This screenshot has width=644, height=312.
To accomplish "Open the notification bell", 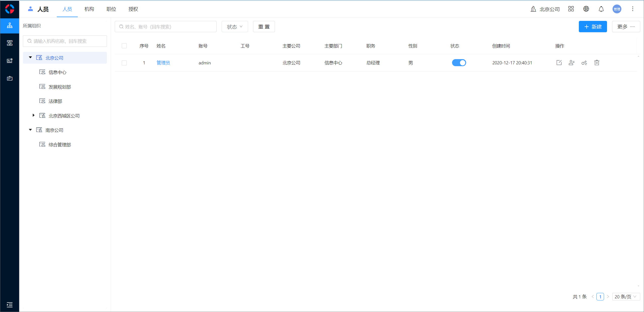I will (601, 9).
